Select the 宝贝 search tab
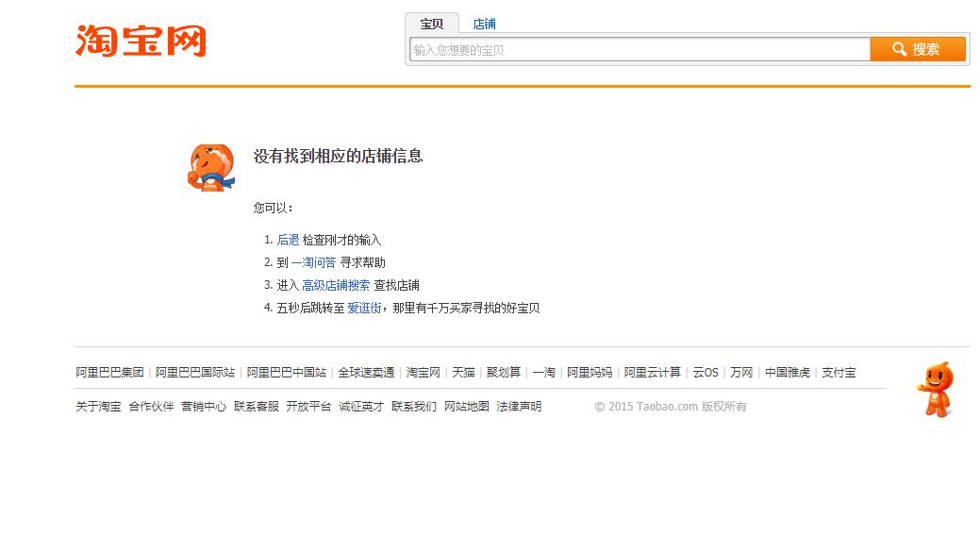Viewport: 980px width, 553px height. 432,24
